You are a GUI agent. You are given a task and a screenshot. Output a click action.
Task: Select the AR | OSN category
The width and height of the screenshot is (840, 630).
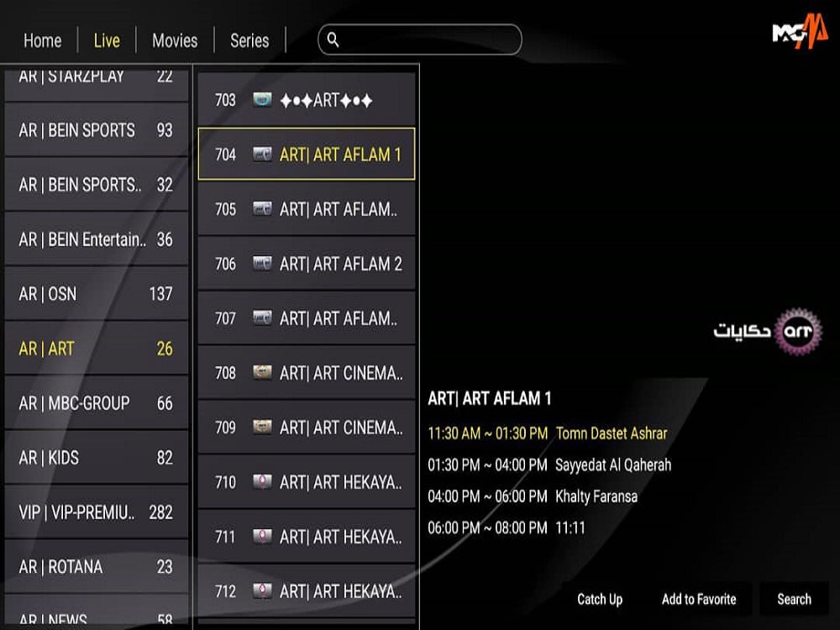(x=96, y=294)
